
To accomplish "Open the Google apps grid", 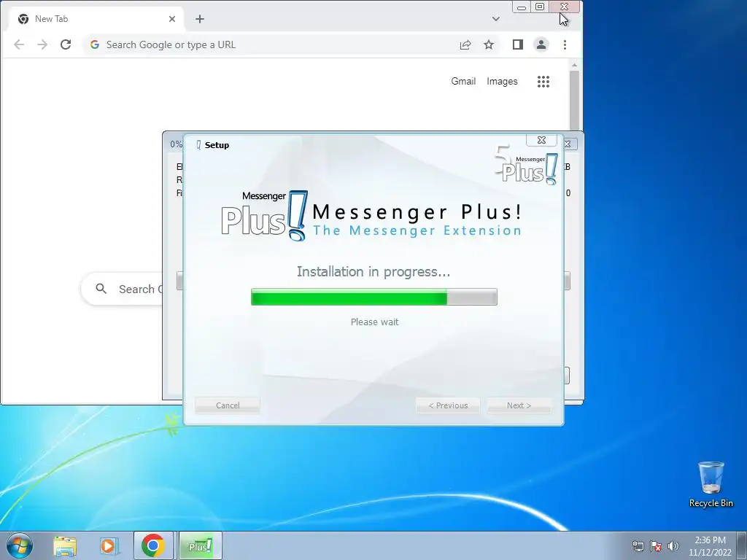I will click(543, 82).
